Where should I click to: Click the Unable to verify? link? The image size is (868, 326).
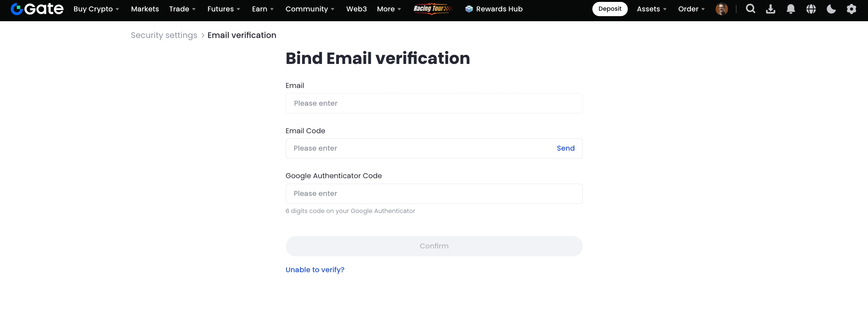pyautogui.click(x=315, y=270)
